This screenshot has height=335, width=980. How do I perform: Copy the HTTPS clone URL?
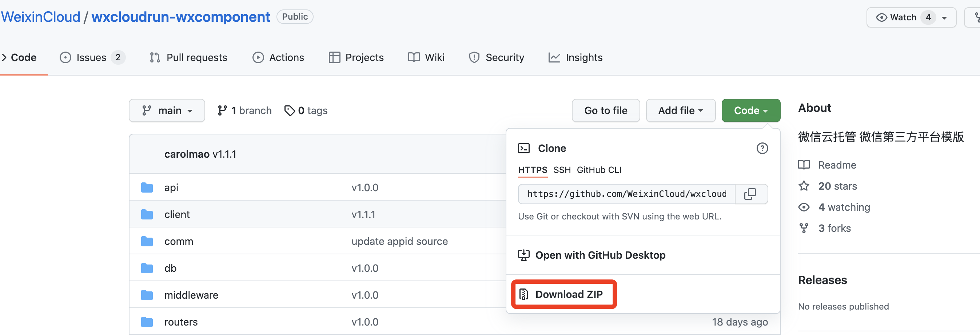pyautogui.click(x=750, y=194)
